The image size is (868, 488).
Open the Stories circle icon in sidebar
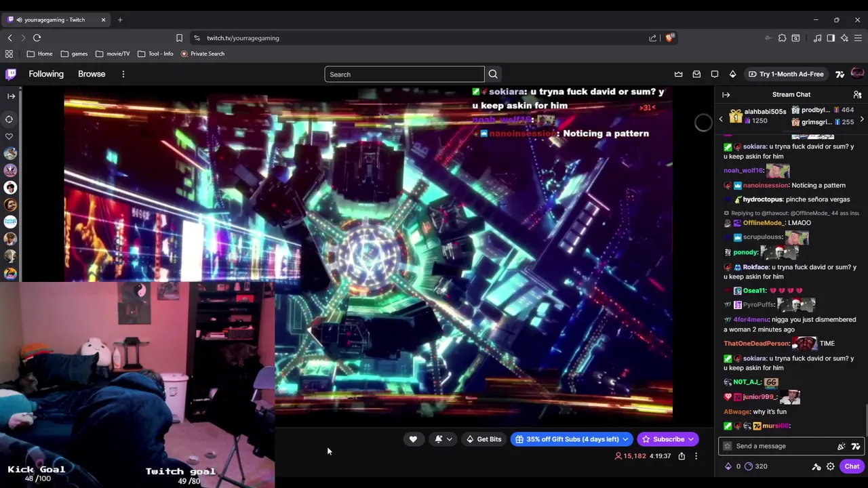9,119
